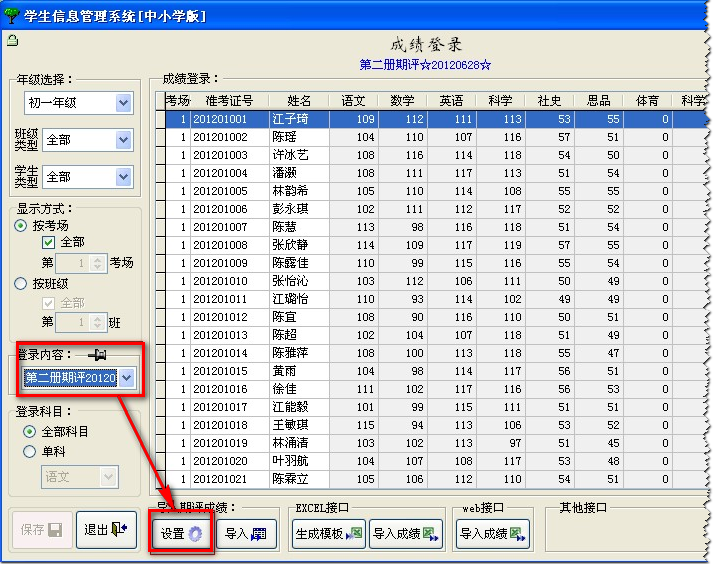Click the row selector beside 201201002

[x=160, y=137]
